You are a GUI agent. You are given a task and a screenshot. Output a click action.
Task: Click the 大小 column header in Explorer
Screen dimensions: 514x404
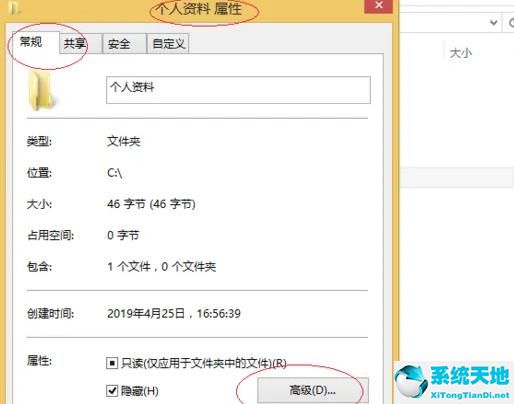(461, 53)
